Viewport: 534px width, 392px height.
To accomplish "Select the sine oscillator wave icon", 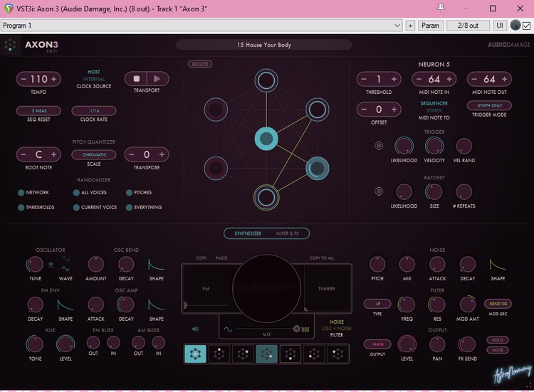I will (x=66, y=259).
